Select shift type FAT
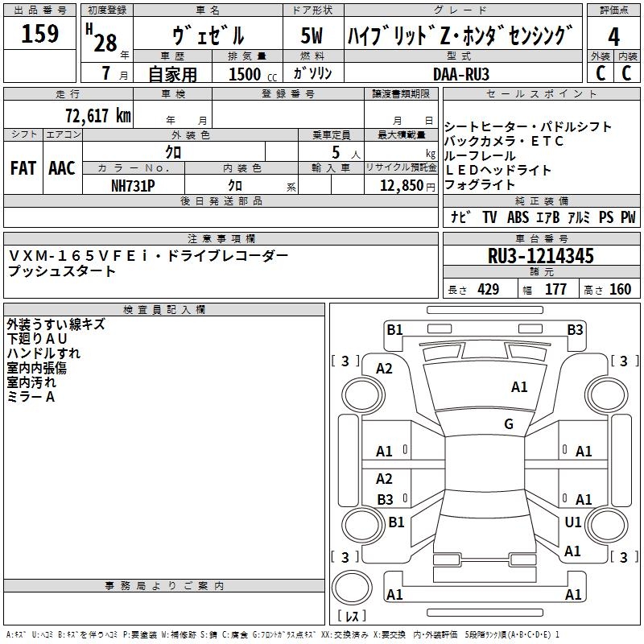Image resolution: width=644 pixels, height=644 pixels. click(x=23, y=168)
